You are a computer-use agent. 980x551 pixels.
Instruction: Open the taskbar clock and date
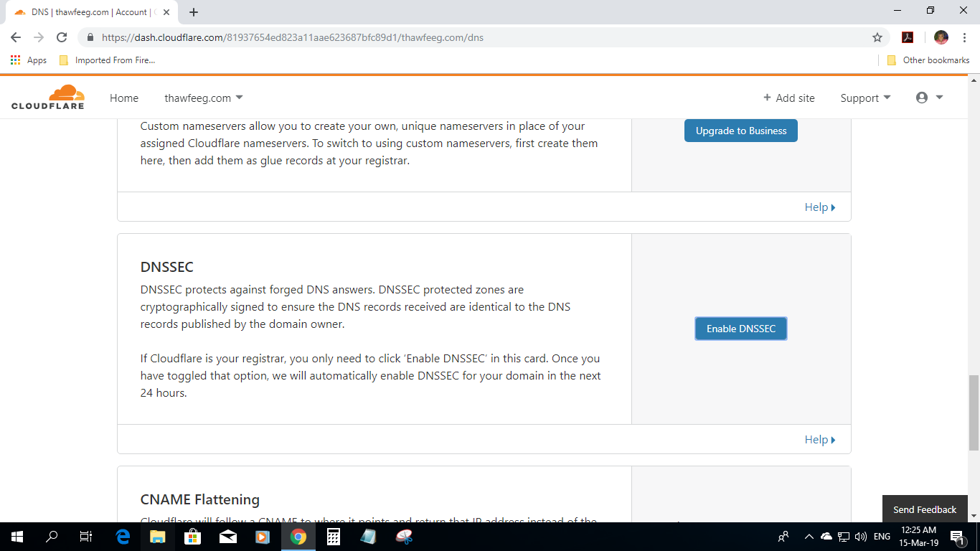(919, 537)
